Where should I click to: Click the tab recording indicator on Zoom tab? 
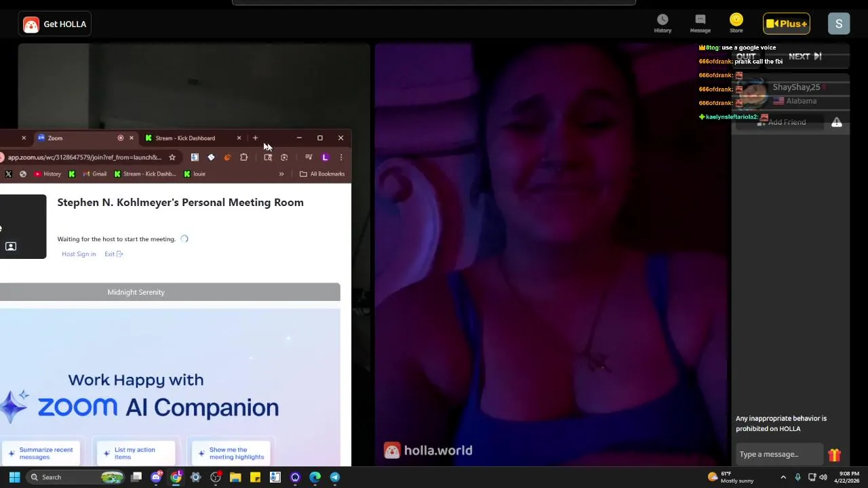(121, 138)
